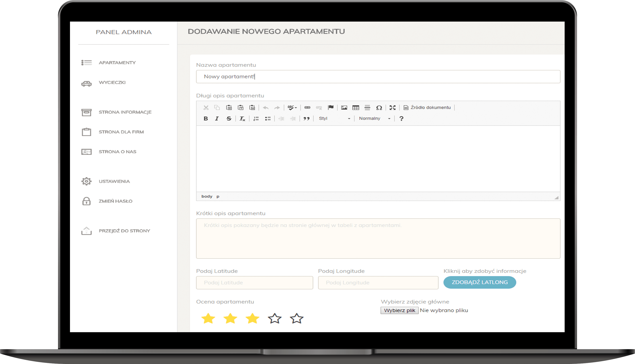Click the ZDOBĄDŹ LATLONG button
Image resolution: width=635 pixels, height=364 pixels.
[480, 282]
